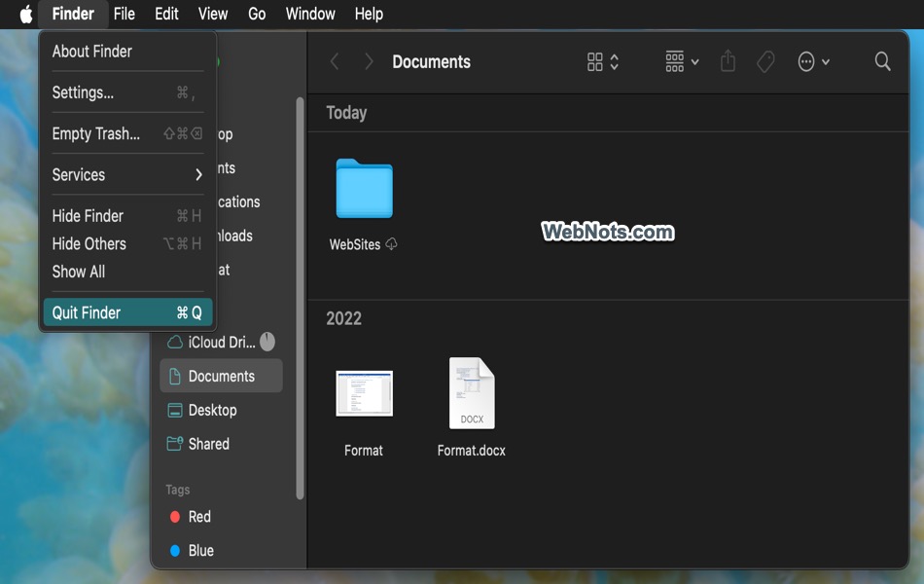Select the Format image thumbnail
The width and height of the screenshot is (924, 584).
[x=364, y=393]
